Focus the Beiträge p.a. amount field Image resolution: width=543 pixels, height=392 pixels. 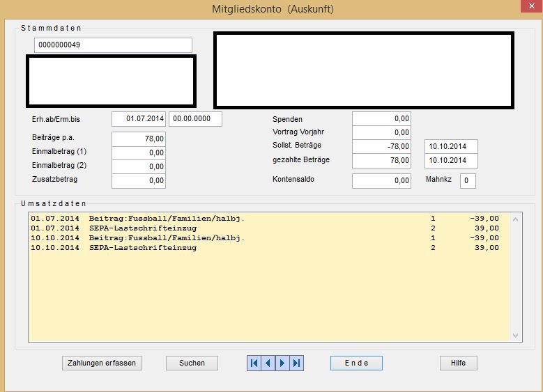point(139,139)
